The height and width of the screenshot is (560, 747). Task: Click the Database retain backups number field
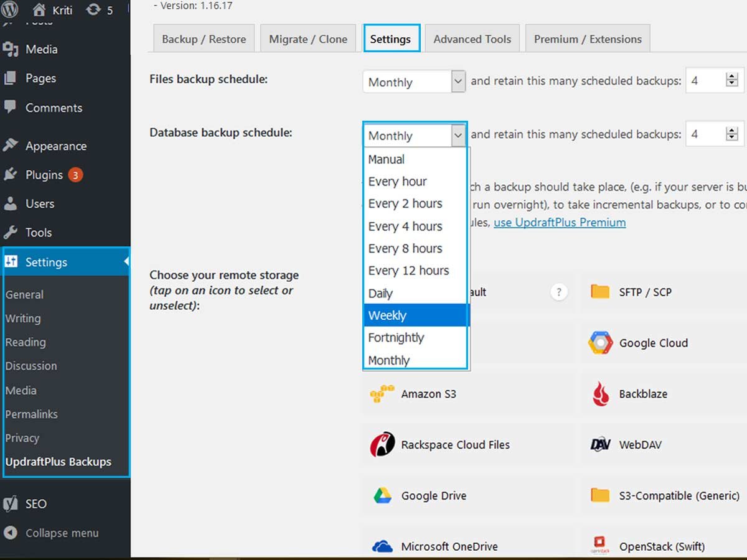(x=715, y=134)
